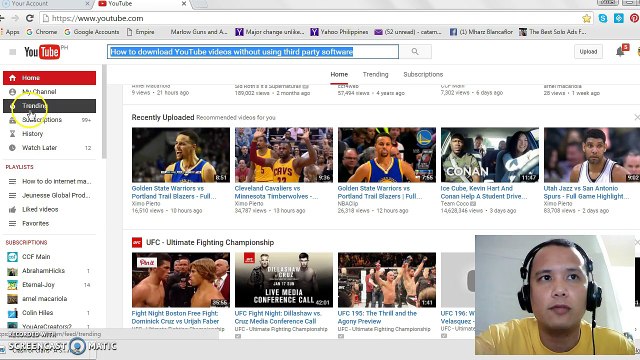Click the Upload button
640x360 pixels.
pos(588,52)
